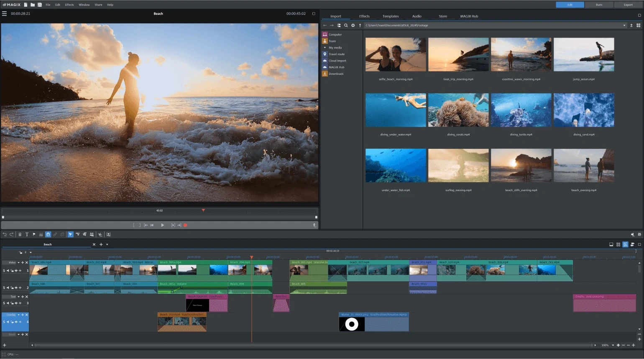Open the movie tab dropdown arrow next to plus
The image size is (644, 359).
(107, 245)
